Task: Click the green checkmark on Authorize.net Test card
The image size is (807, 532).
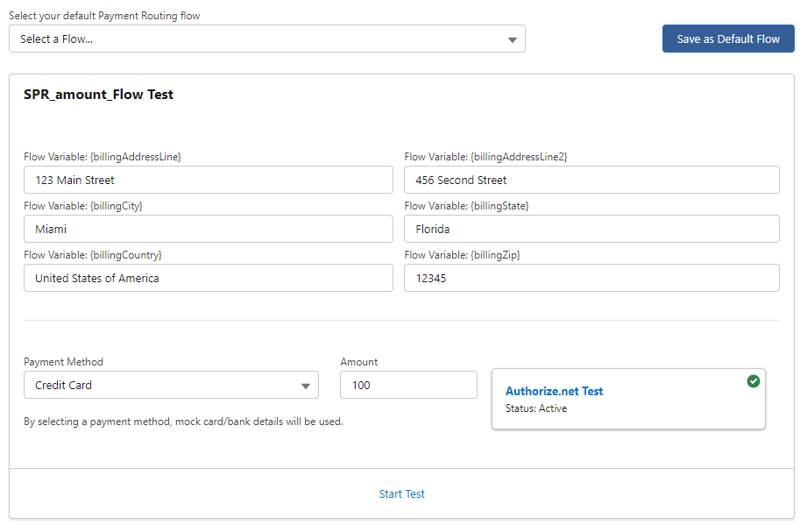Action: [754, 381]
